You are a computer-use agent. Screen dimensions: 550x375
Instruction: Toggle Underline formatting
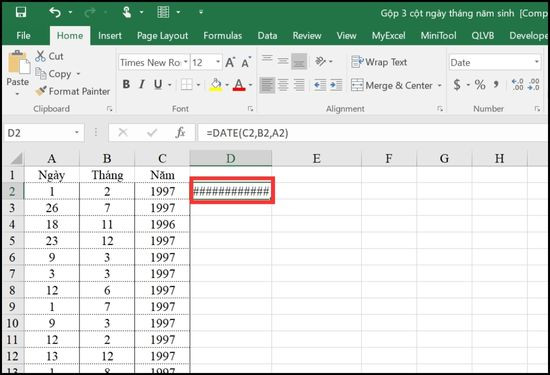tap(158, 84)
